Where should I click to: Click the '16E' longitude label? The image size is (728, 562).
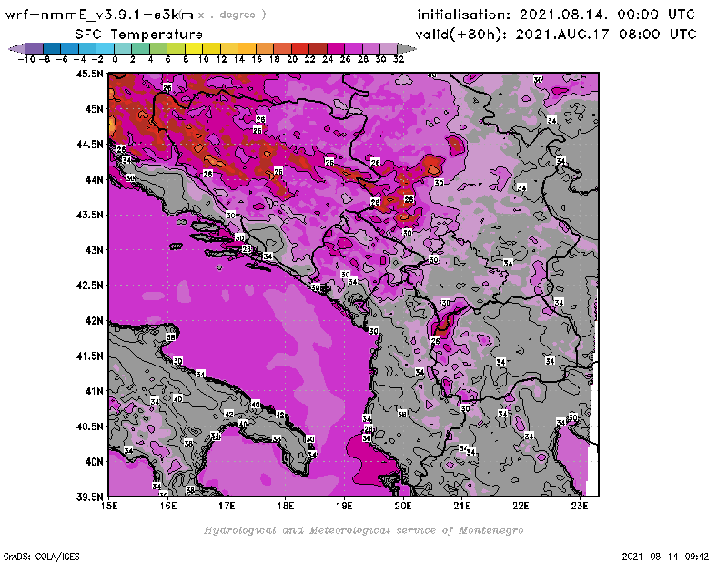168,506
